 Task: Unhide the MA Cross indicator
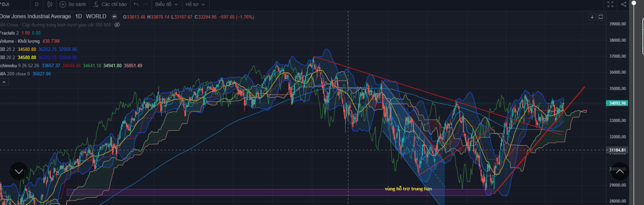(x=117, y=25)
